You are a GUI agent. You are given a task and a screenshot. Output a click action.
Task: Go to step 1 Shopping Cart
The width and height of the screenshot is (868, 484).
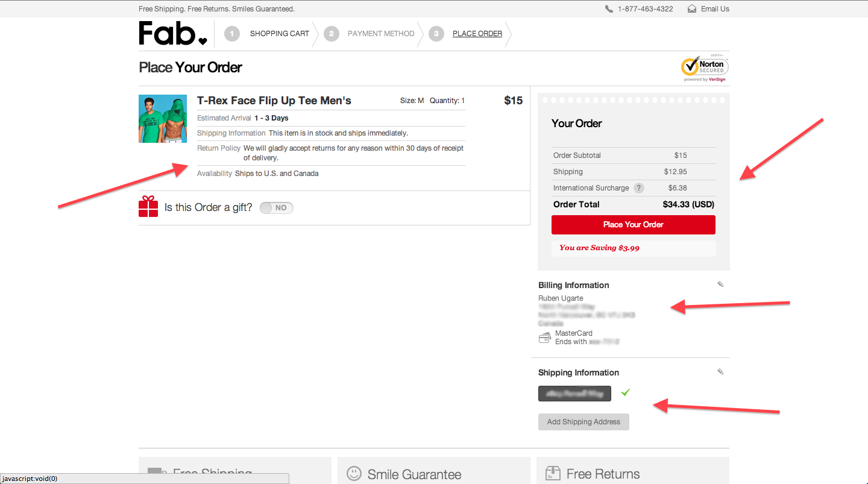pyautogui.click(x=267, y=34)
